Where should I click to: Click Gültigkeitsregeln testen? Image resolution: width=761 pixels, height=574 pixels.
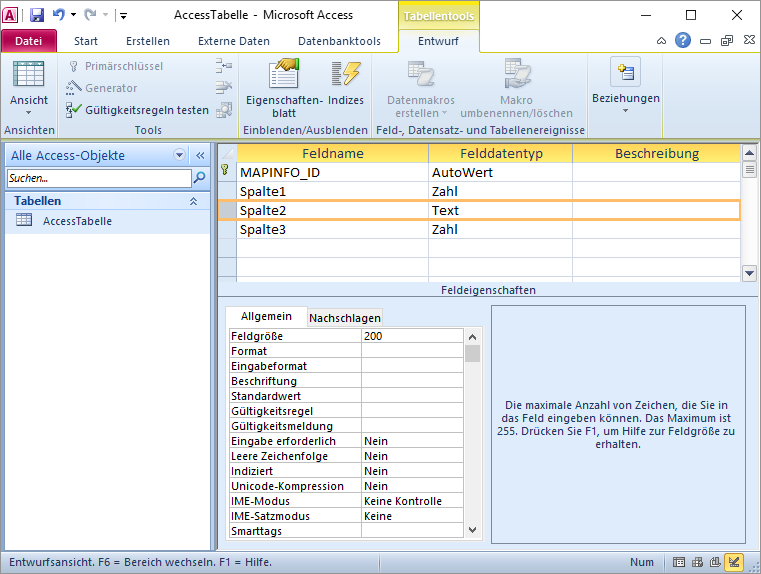pyautogui.click(x=137, y=110)
